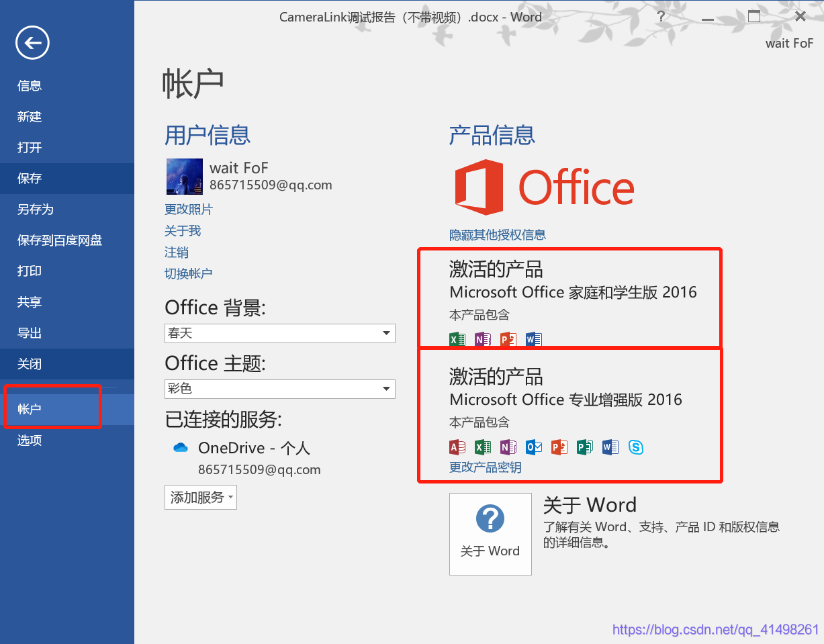Click the wait FoF name under 用户信息
This screenshot has width=824, height=644.
point(238,168)
